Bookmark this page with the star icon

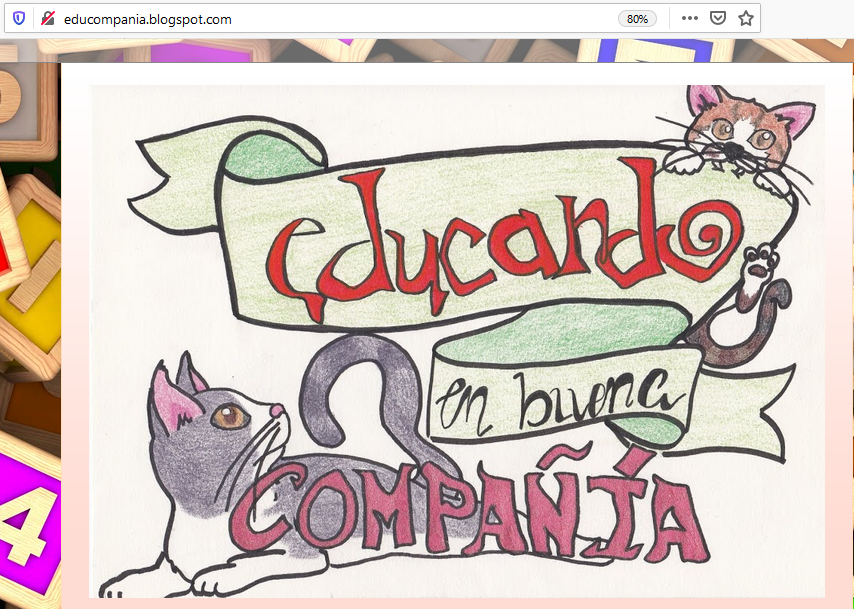pyautogui.click(x=745, y=18)
